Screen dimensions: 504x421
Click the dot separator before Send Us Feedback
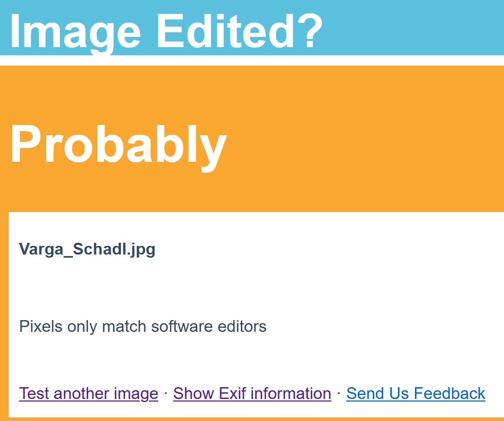339,393
